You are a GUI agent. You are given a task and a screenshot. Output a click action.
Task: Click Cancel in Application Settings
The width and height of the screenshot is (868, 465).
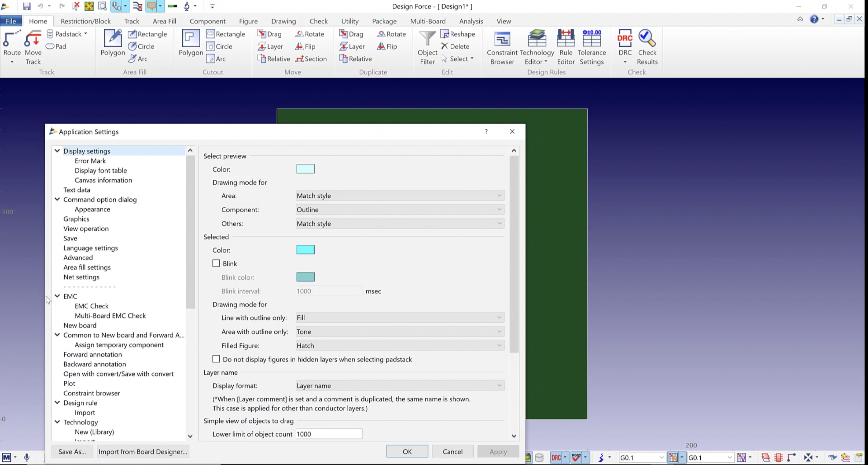pos(453,452)
